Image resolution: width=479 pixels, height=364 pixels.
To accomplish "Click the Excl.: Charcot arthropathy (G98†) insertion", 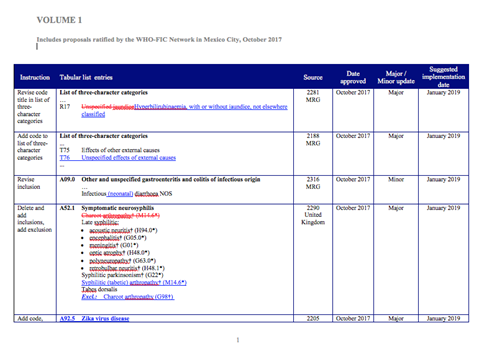I will click(x=128, y=297).
